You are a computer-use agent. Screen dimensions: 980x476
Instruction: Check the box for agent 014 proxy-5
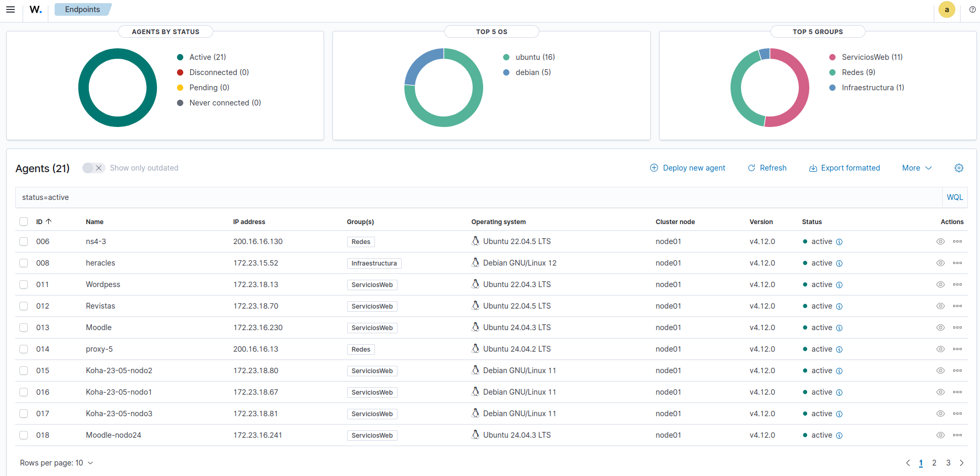[x=24, y=349]
